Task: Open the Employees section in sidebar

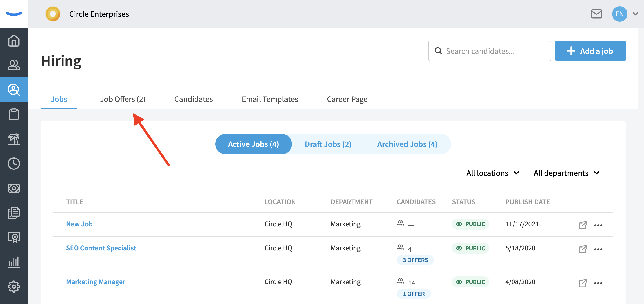Action: click(14, 66)
